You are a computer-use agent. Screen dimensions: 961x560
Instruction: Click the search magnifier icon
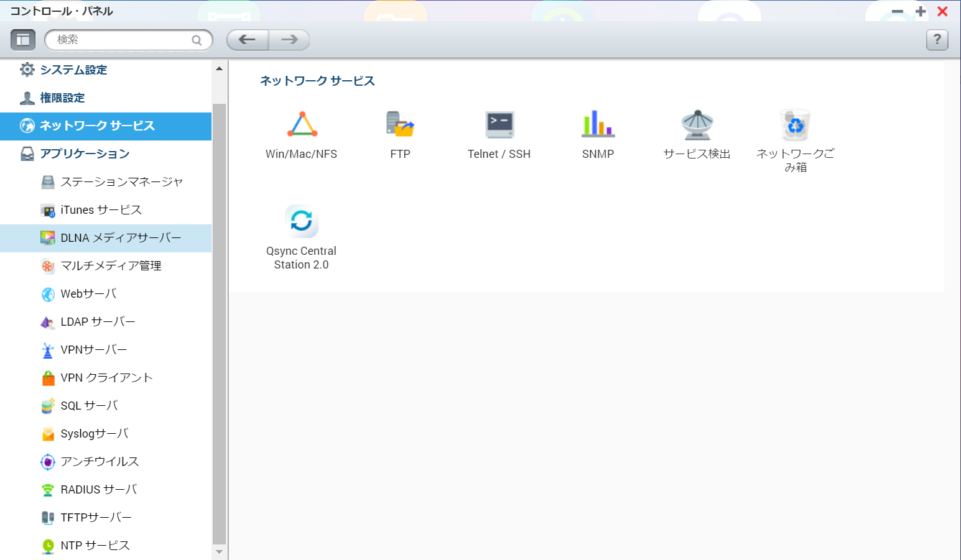197,40
